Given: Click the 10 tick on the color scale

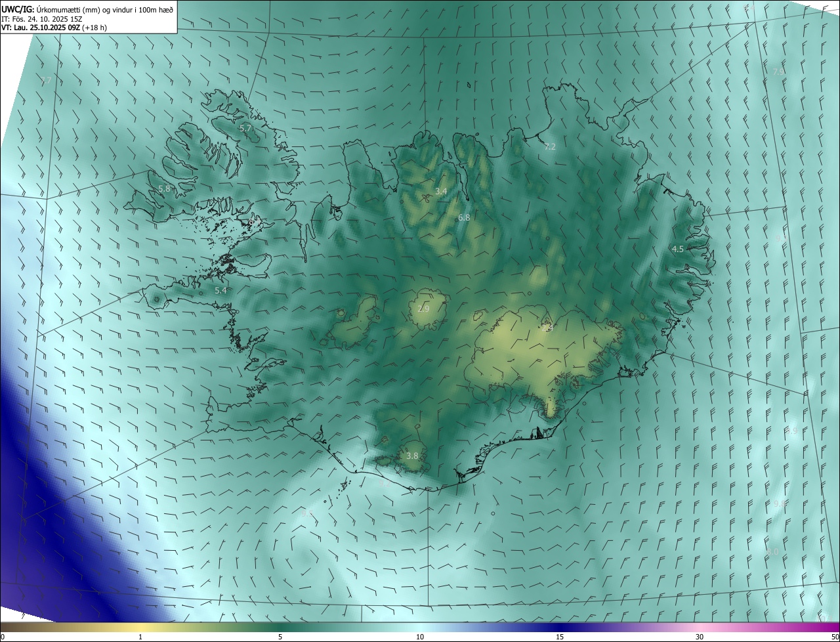Looking at the screenshot, I should pyautogui.click(x=420, y=637).
